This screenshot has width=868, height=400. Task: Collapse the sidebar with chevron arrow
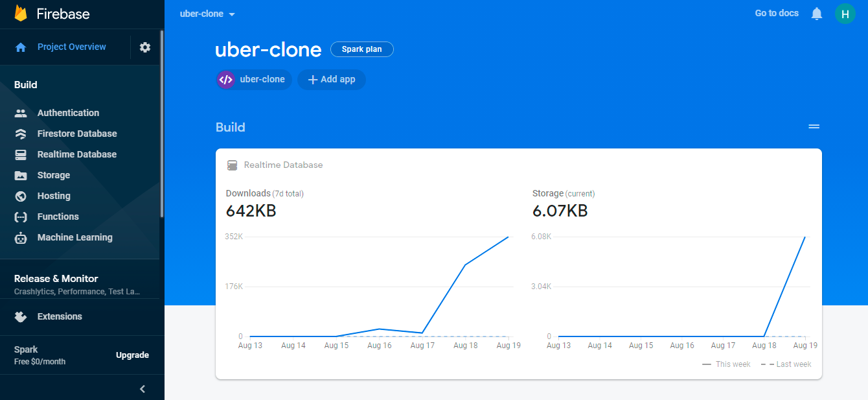pyautogui.click(x=143, y=389)
